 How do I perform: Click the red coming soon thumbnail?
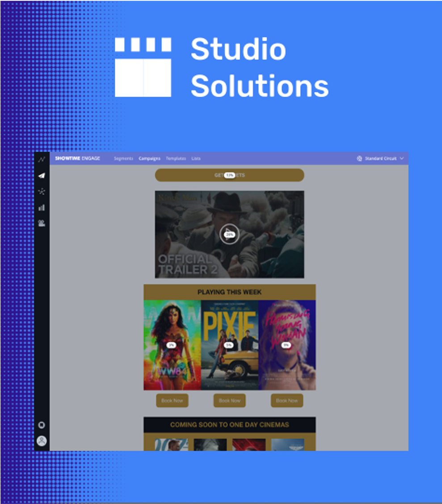coord(249,445)
